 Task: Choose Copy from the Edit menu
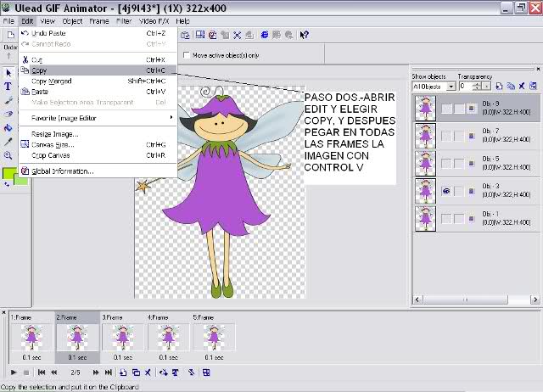coord(98,70)
